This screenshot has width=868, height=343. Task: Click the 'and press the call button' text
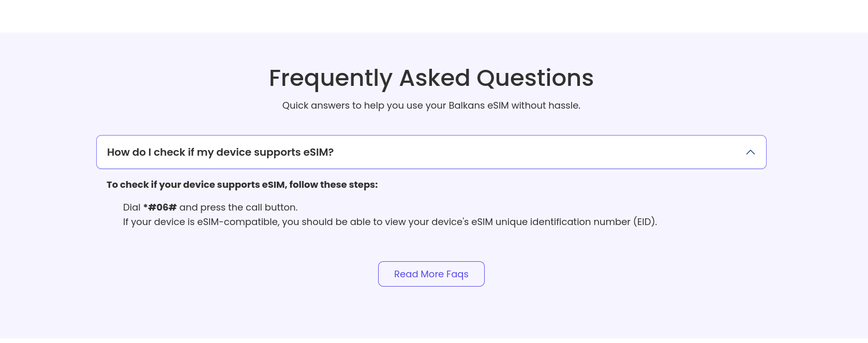click(x=238, y=207)
